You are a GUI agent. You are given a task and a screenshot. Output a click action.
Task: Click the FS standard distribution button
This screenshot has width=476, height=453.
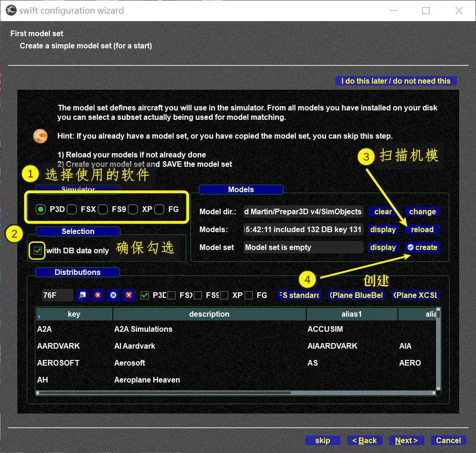299,295
